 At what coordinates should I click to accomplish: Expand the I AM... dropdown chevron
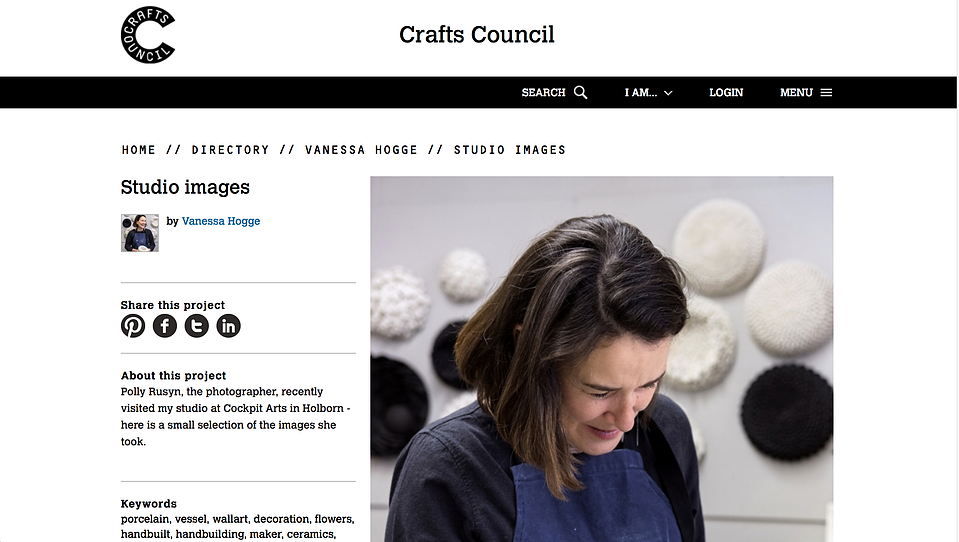pyautogui.click(x=668, y=93)
